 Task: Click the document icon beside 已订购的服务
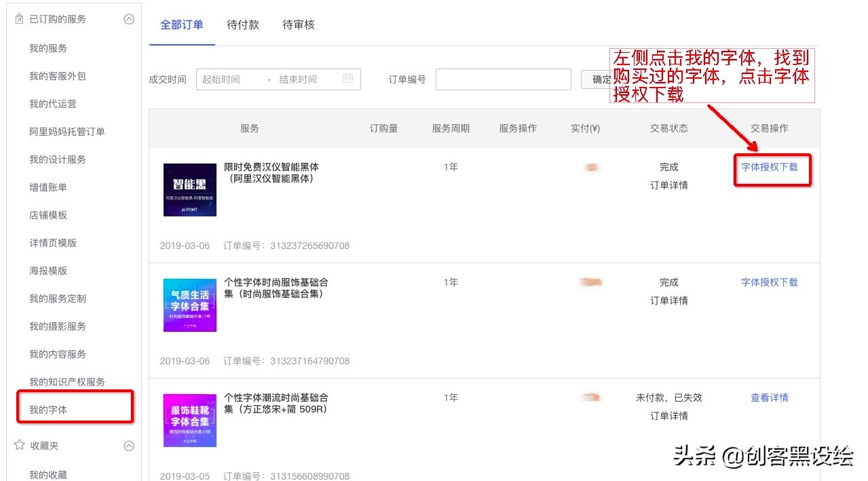tap(19, 19)
